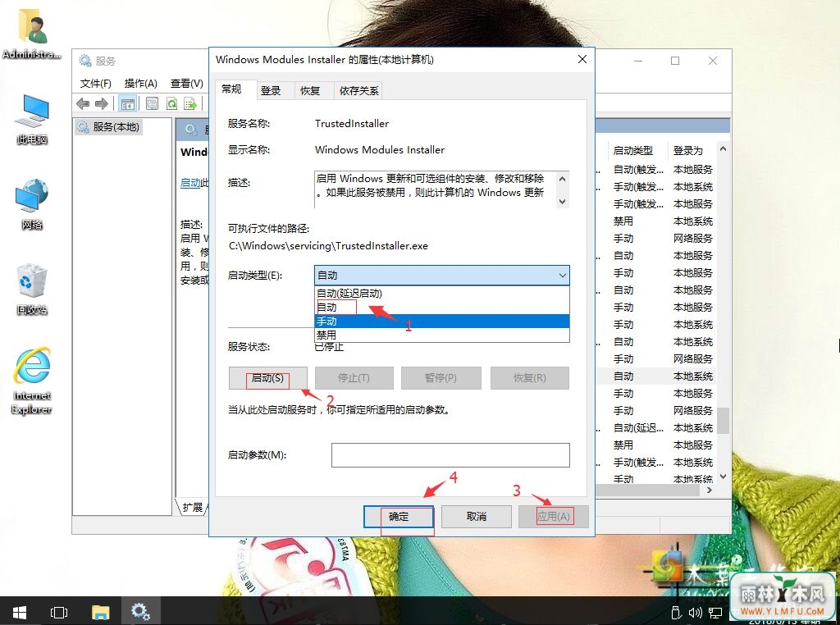Click services list horizontal scroll right arrow
Image resolution: width=840 pixels, height=625 pixels.
click(x=710, y=490)
